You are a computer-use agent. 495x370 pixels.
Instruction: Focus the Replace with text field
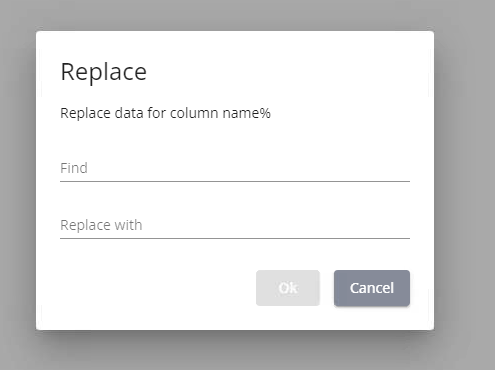235,225
